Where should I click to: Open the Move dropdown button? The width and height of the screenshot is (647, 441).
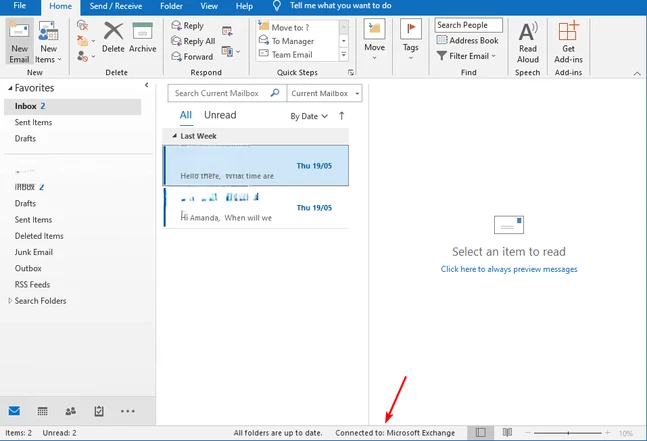pos(374,40)
